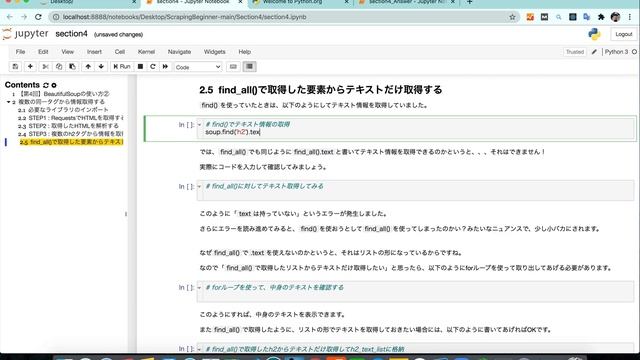This screenshot has width=640, height=360.
Task: Switch to the section4_Answer Jupyter tab
Action: click(406, 2)
